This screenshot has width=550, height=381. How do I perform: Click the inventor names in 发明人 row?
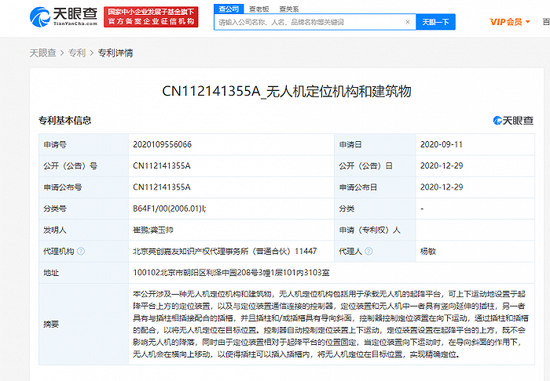(153, 230)
